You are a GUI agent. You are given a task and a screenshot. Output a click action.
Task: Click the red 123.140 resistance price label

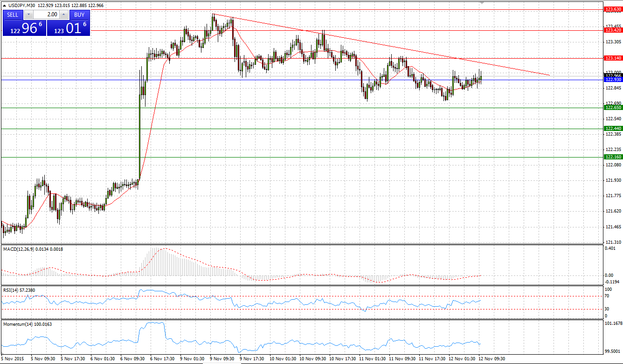(x=613, y=58)
